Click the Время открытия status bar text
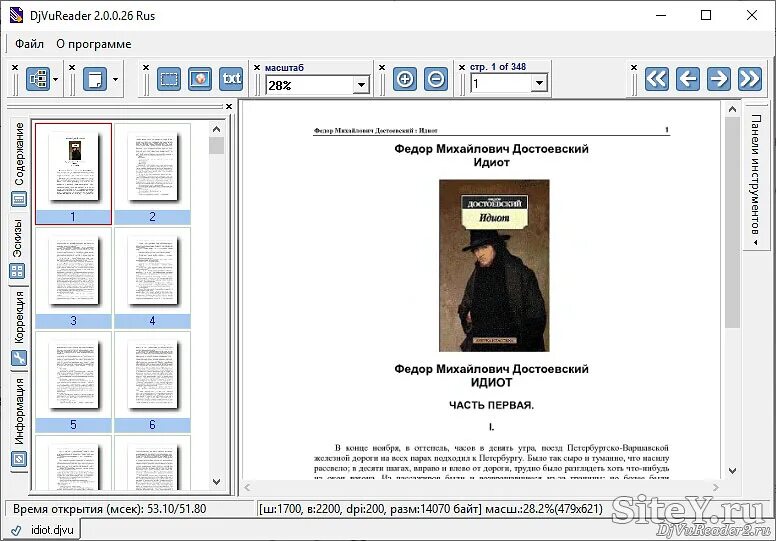Image resolution: width=776 pixels, height=541 pixels. [x=109, y=509]
